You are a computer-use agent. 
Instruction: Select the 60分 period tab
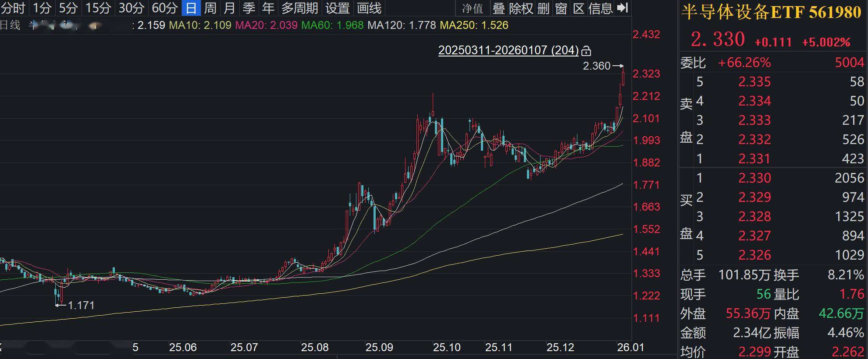(x=164, y=8)
